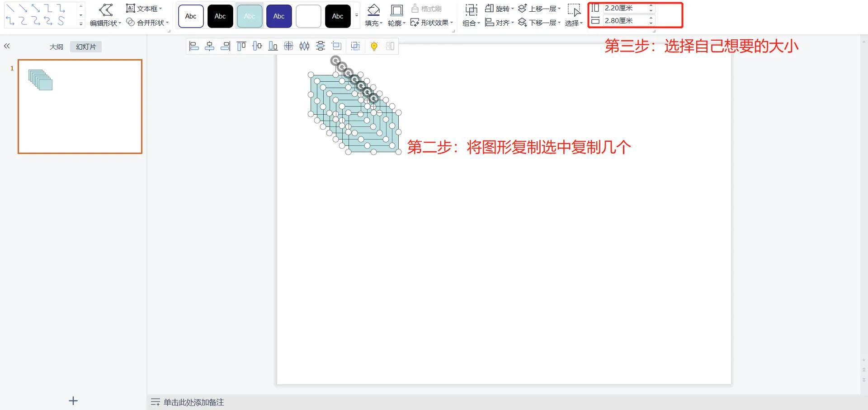Open the Select (选择) dropdown arrow
Screen dimensions: 868x410
581,23
